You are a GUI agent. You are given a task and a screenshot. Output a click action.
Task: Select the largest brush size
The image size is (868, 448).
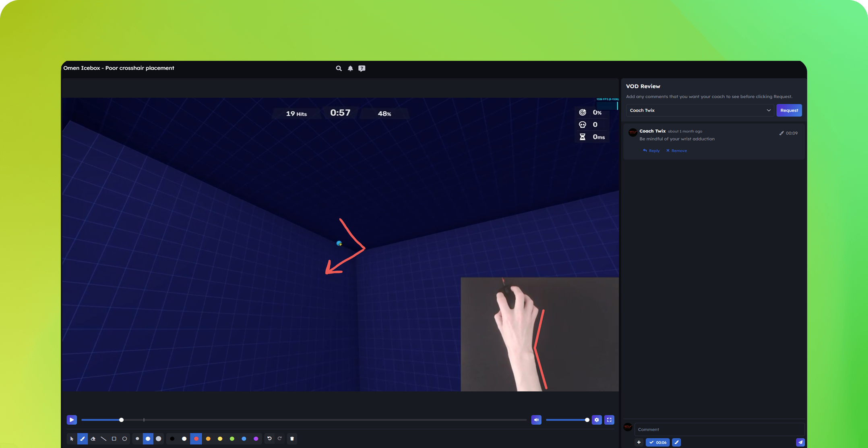[159, 439]
